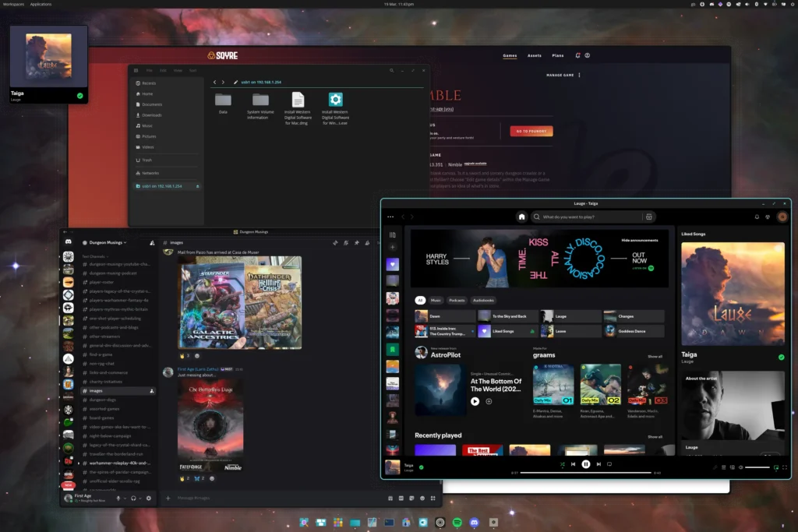Toggle shuffle in Spotify player

pos(562,464)
